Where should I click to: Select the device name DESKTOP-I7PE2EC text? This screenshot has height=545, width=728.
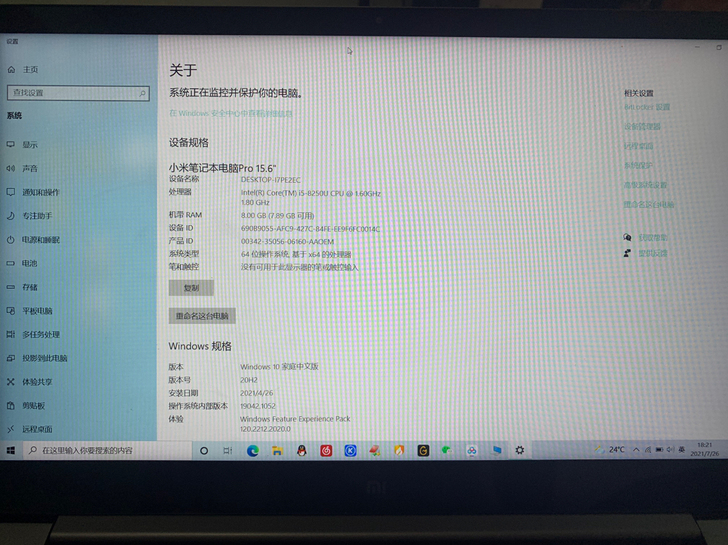pyautogui.click(x=270, y=180)
